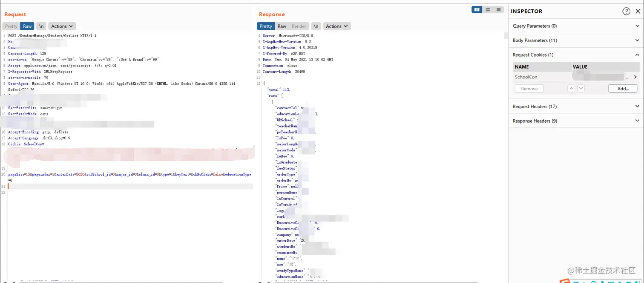
Task: Click the POST /StudentManage/Student/GetList request line
Action: (52, 36)
